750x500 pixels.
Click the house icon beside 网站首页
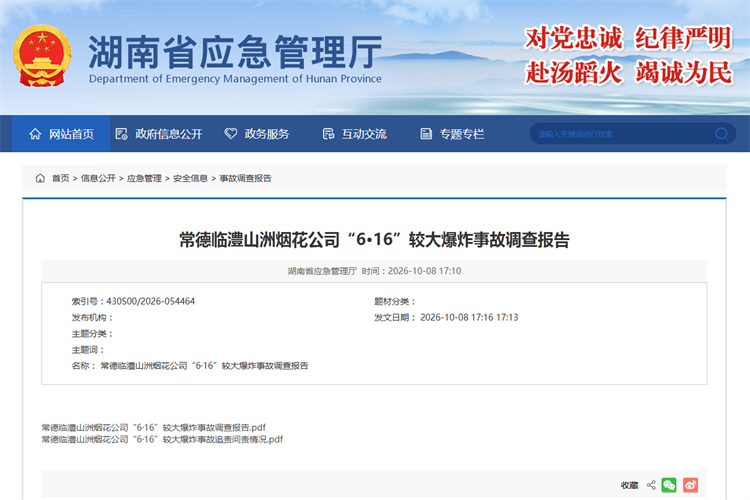pos(35,133)
